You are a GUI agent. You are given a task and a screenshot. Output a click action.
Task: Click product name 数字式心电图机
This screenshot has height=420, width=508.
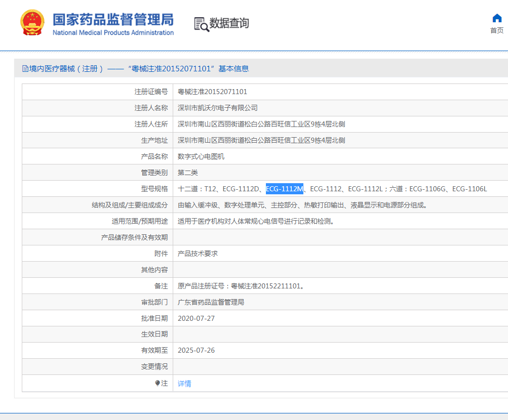pyautogui.click(x=201, y=156)
